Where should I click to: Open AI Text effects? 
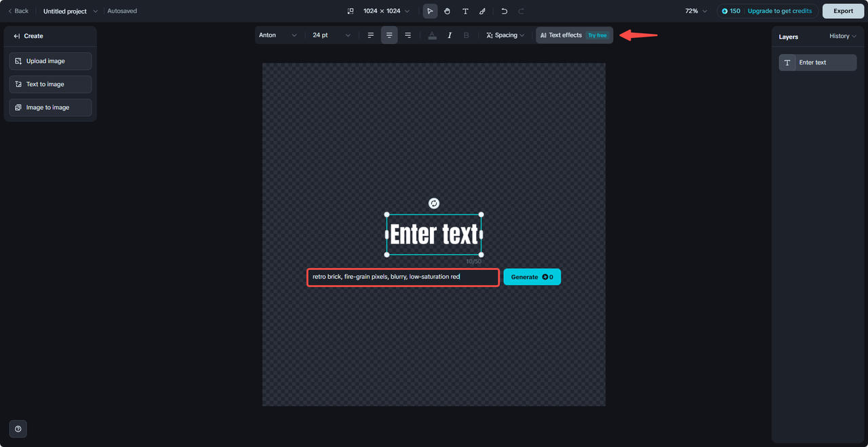point(574,35)
